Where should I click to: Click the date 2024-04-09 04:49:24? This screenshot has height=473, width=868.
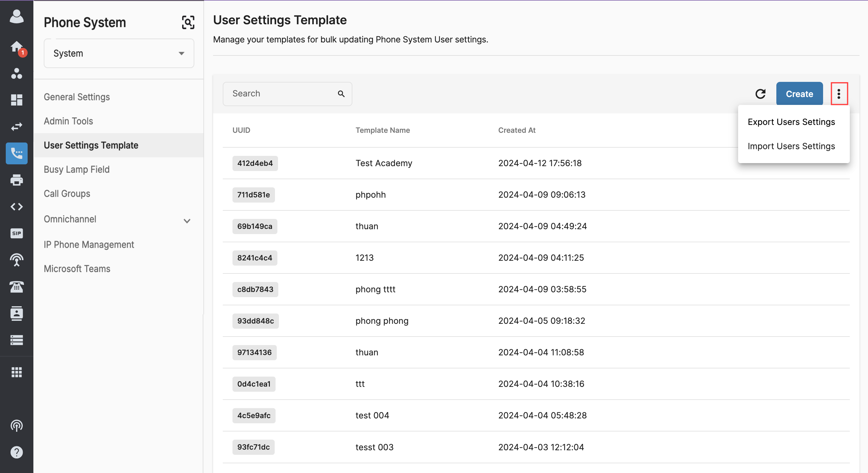tap(543, 226)
